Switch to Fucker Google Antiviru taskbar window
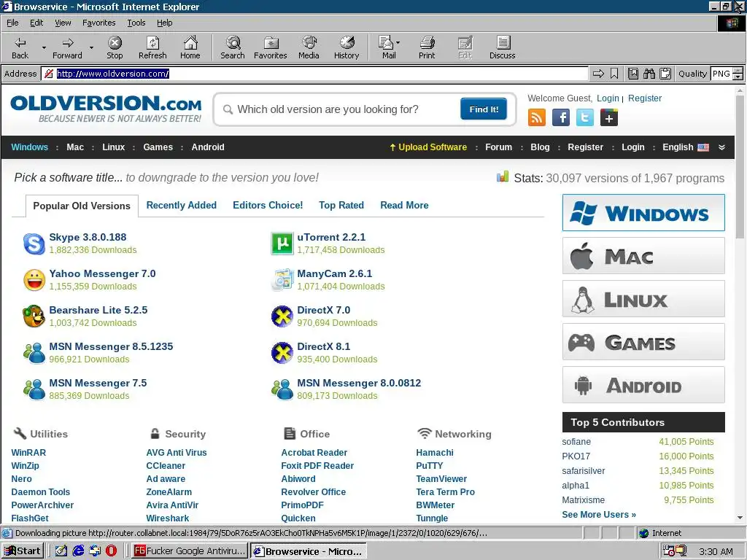The image size is (747, 560). [190, 551]
